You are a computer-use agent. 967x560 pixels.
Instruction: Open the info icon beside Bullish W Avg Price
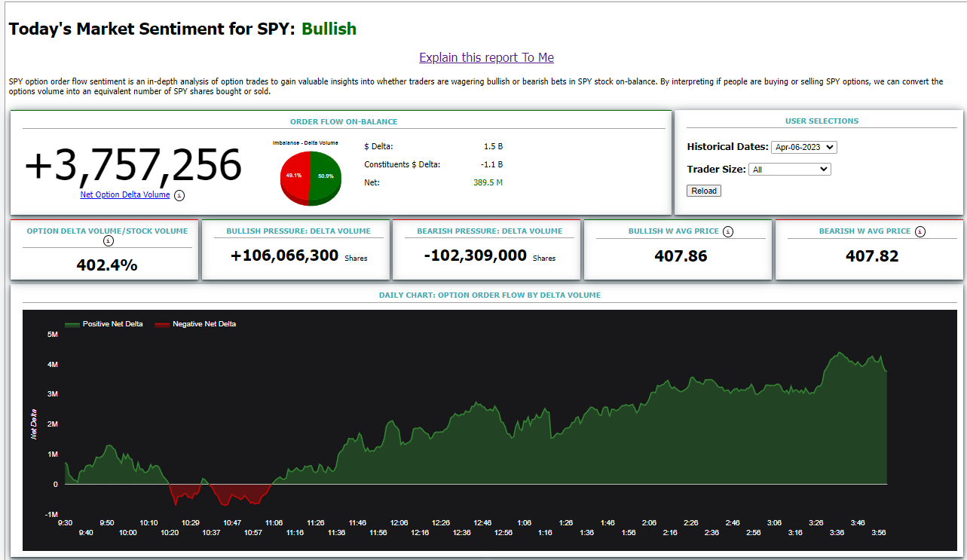(x=727, y=231)
